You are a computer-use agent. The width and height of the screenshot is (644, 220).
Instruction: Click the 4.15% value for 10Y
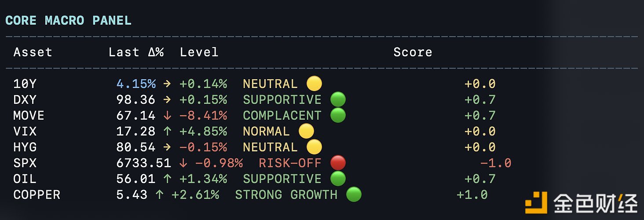[136, 84]
